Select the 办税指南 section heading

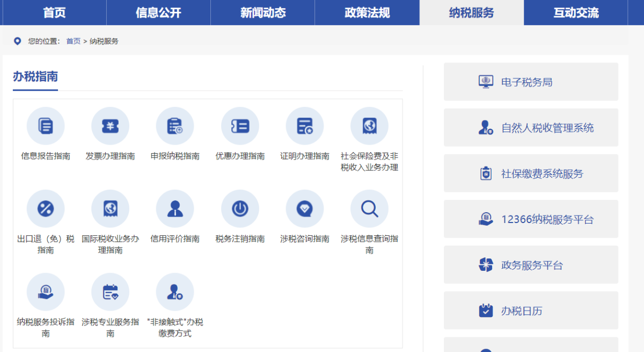(x=35, y=77)
